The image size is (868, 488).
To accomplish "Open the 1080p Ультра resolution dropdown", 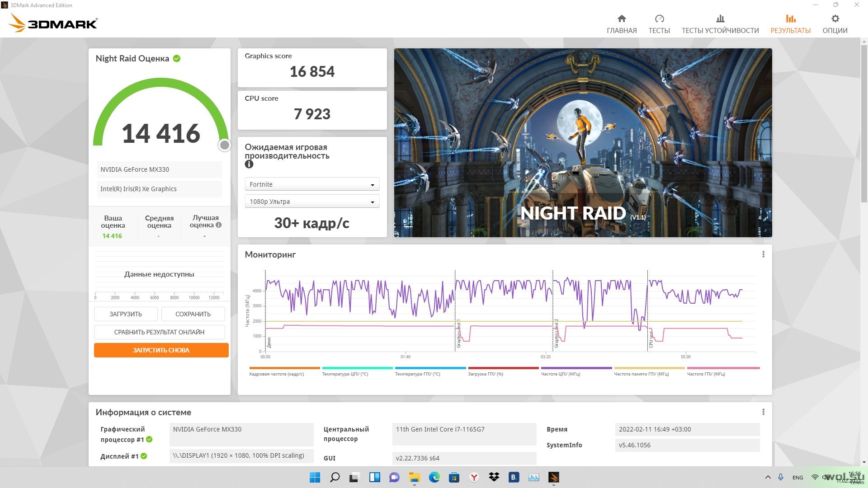I will 312,202.
